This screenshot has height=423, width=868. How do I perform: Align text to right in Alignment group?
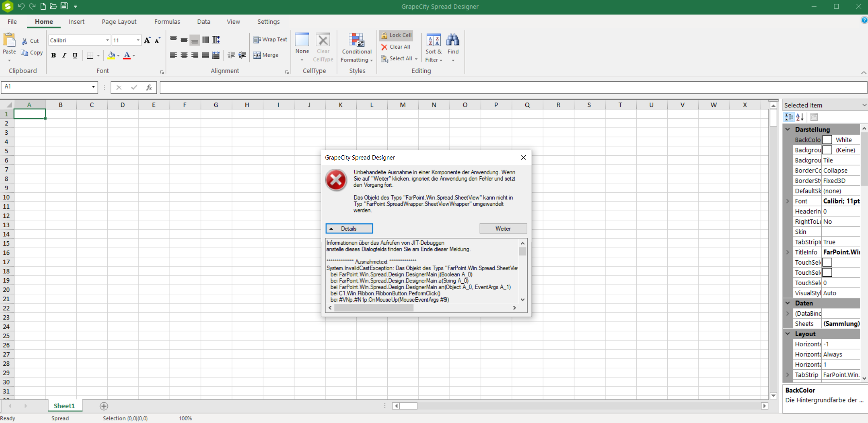point(194,55)
